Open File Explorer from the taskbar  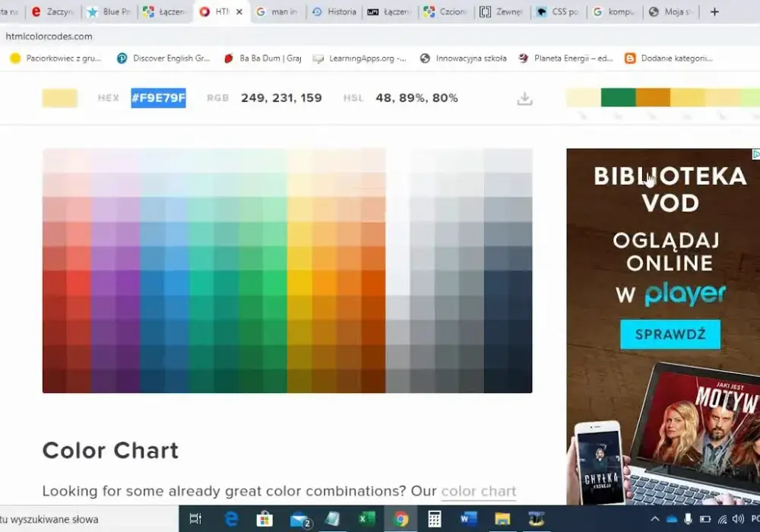point(502,519)
